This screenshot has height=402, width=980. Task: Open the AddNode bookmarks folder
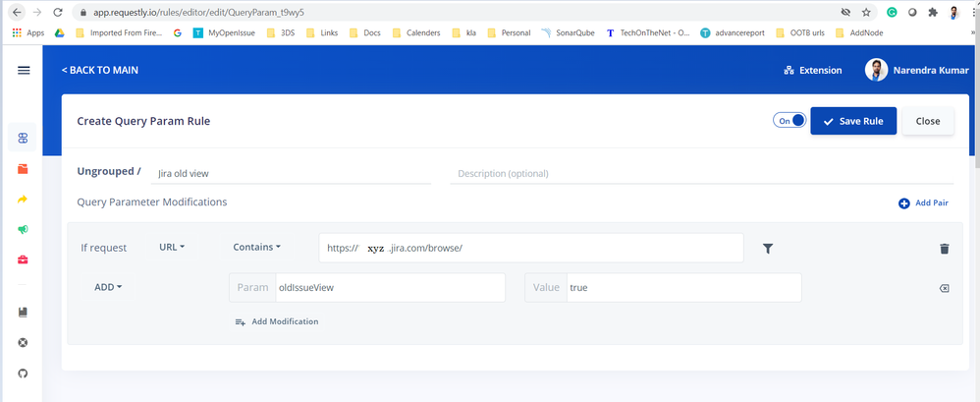click(859, 32)
